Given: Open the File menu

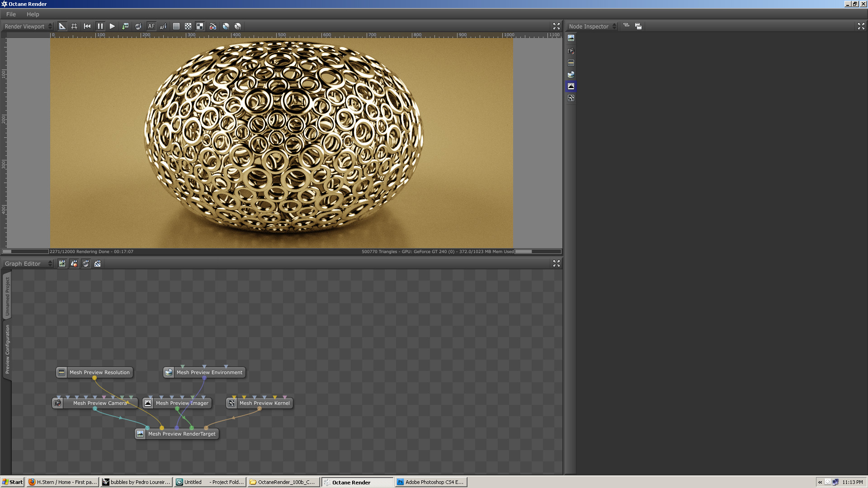Looking at the screenshot, I should pyautogui.click(x=11, y=14).
